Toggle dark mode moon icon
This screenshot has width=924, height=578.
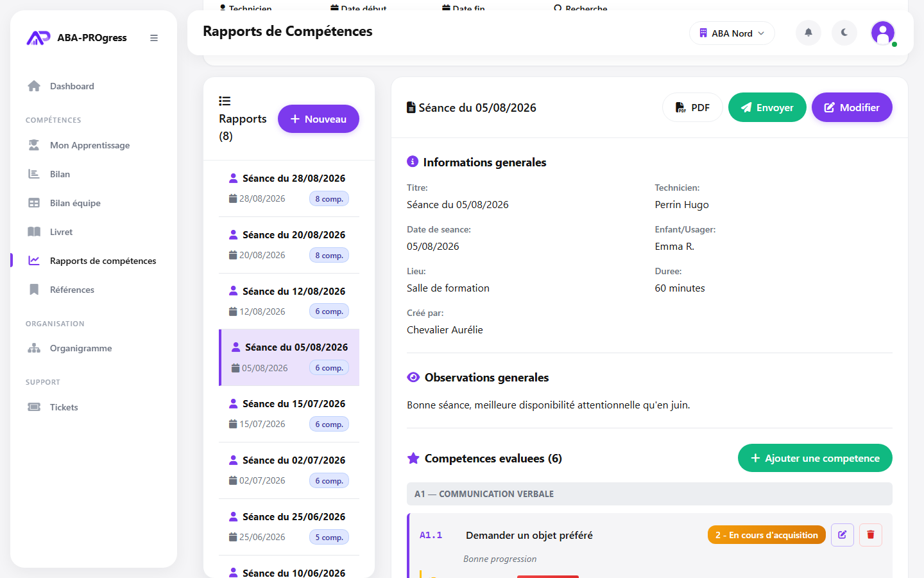(844, 33)
